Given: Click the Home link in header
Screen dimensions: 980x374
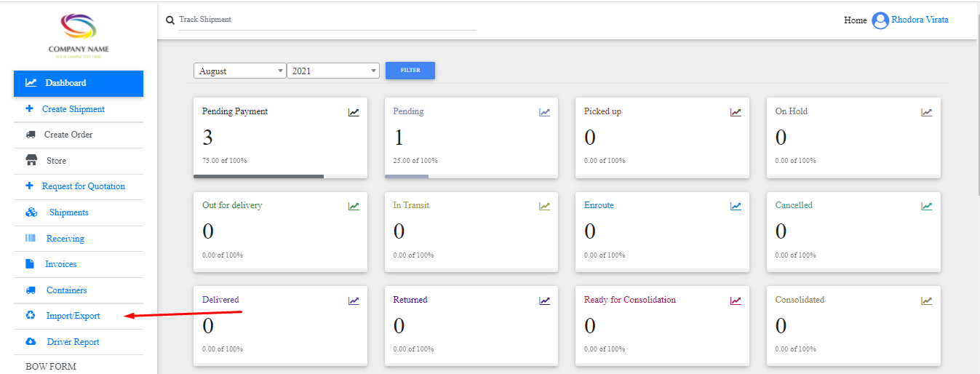Looking at the screenshot, I should click(855, 20).
